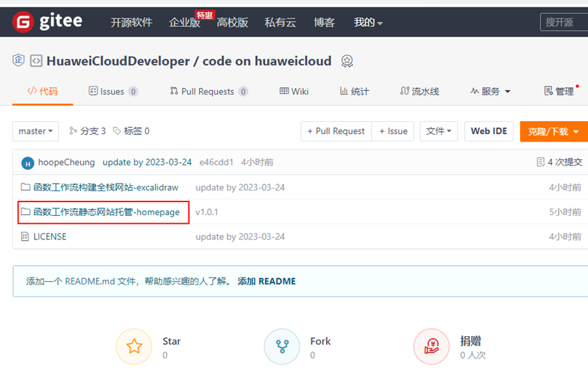Open 开源软件 in the top navigation
This screenshot has height=379, width=588.
(131, 22)
